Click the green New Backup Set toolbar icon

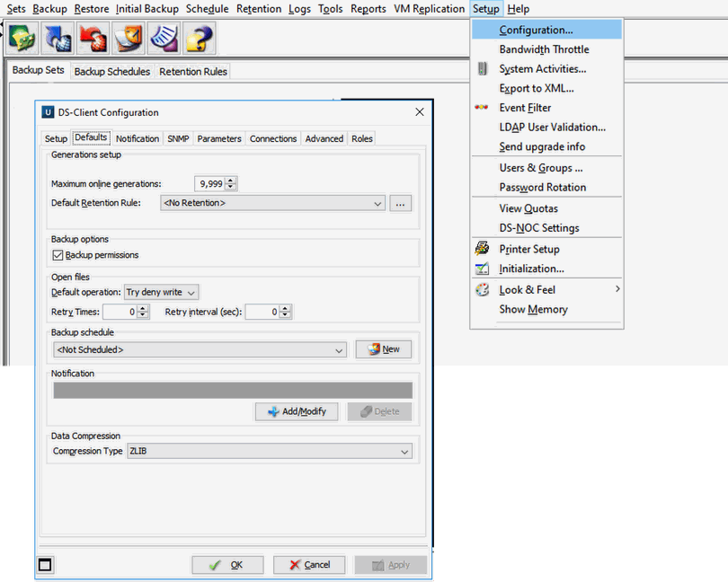(x=22, y=38)
